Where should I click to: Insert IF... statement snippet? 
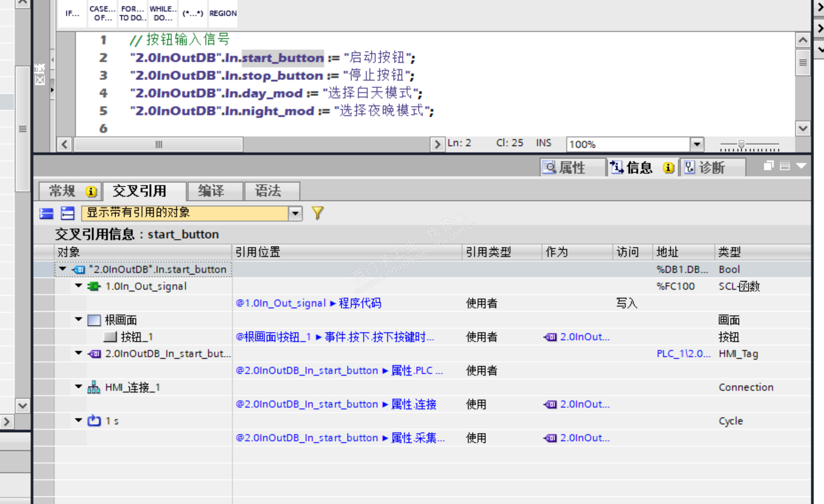click(x=72, y=13)
